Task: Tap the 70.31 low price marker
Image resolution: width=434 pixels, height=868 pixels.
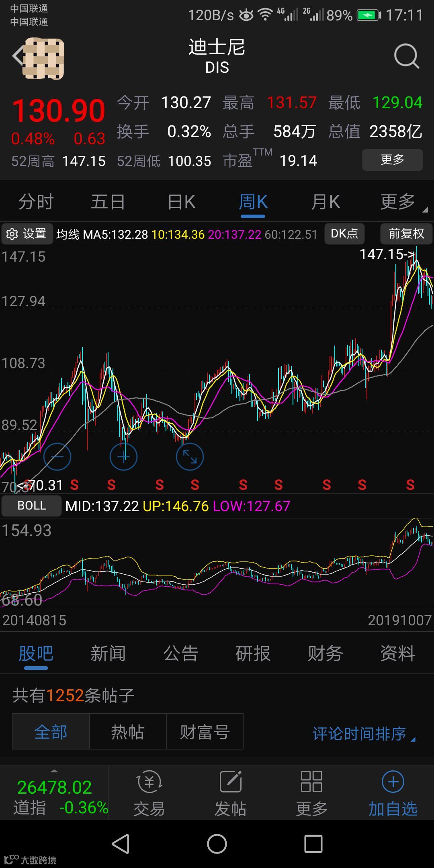Action: [x=40, y=485]
